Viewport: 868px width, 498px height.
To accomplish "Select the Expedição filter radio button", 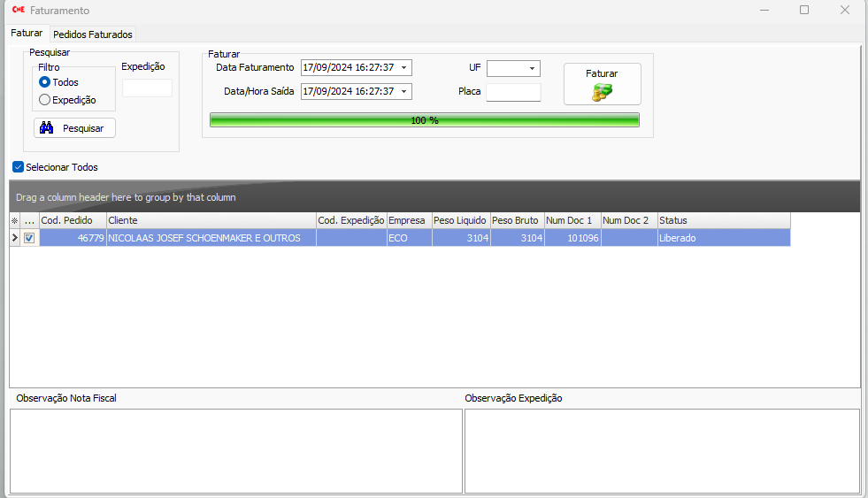I will pos(45,100).
